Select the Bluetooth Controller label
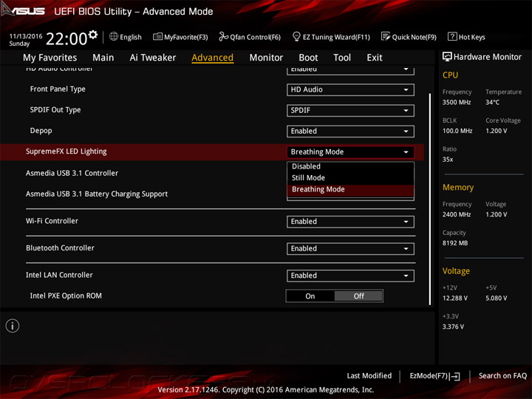The image size is (532, 399). pyautogui.click(x=60, y=248)
